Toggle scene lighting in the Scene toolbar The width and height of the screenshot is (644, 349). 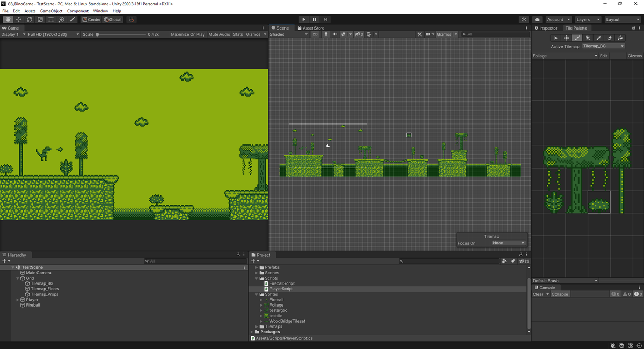[326, 34]
